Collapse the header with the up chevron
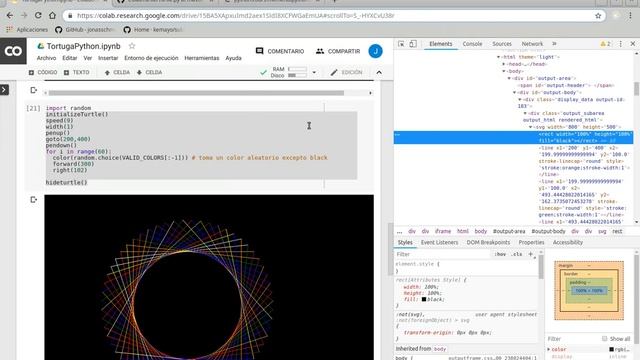Screen dimensions: 640x360 click(x=379, y=72)
